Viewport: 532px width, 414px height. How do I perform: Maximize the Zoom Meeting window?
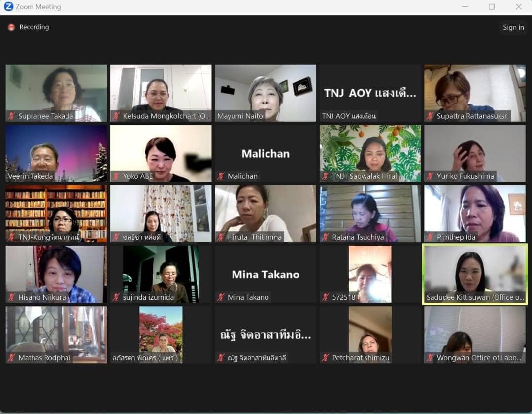click(x=491, y=7)
